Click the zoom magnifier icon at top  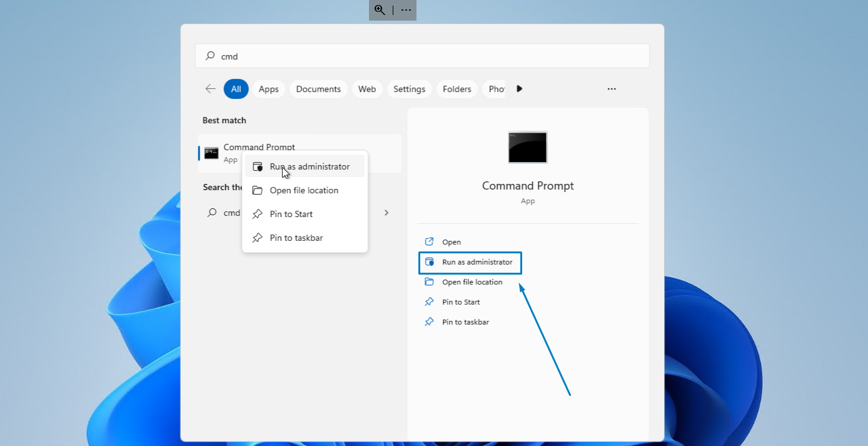point(380,10)
